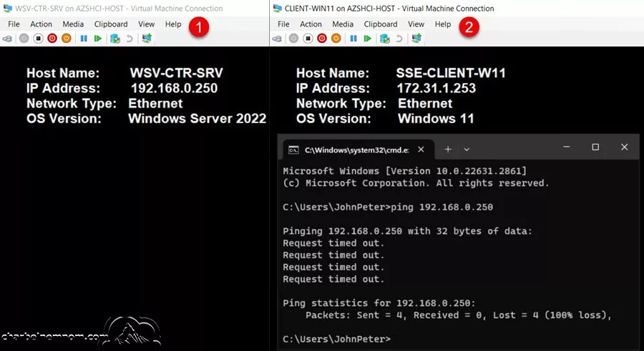Viewport: 644px width, 351px height.
Task: Click IP address value 192.168.0.250 on server
Action: 174,88
